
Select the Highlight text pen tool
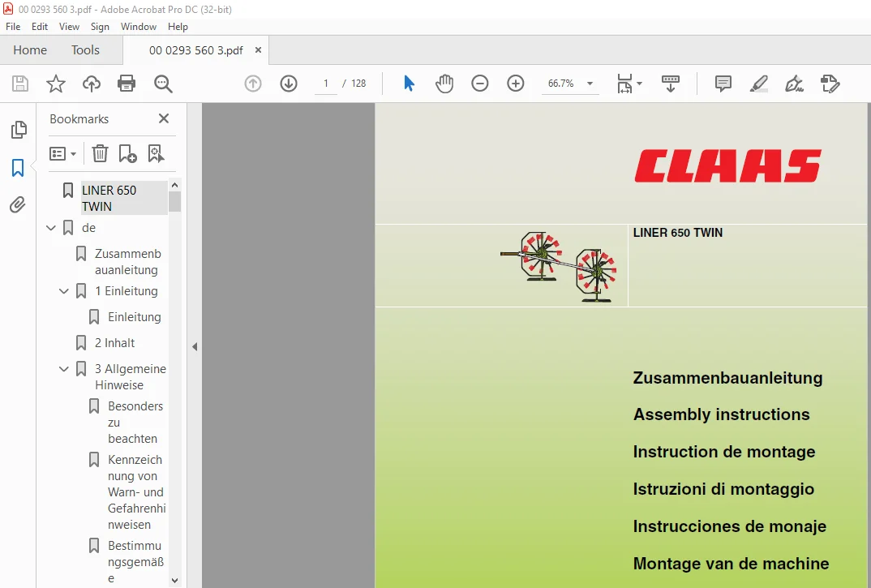pos(759,84)
